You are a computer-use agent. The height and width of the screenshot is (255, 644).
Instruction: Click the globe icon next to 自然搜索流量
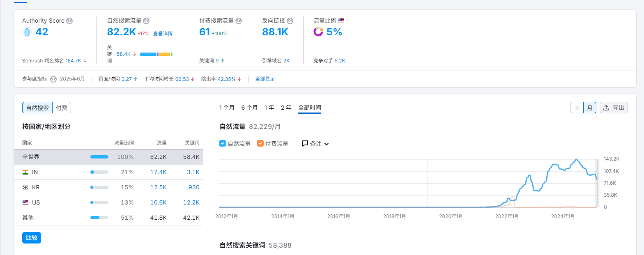pos(146,21)
